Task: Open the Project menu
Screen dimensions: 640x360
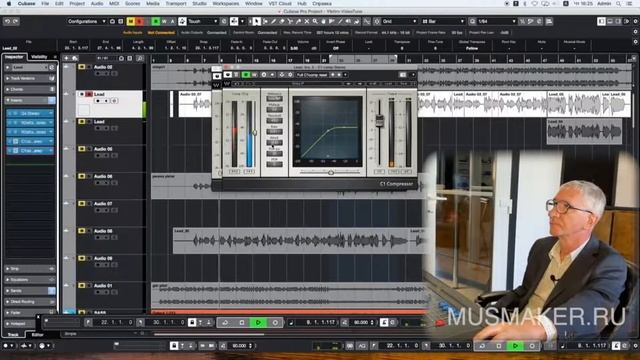Action: 77,3
